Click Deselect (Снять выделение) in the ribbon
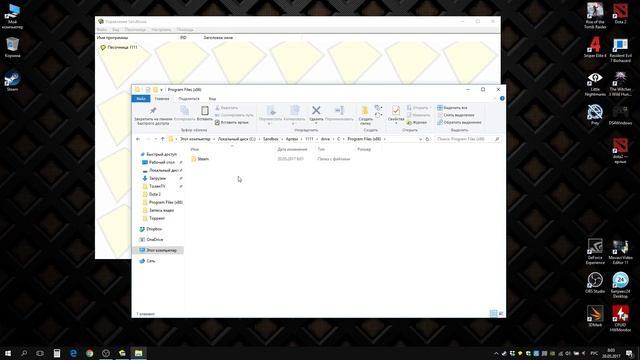This screenshot has height=360, width=640. pyautogui.click(x=456, y=115)
